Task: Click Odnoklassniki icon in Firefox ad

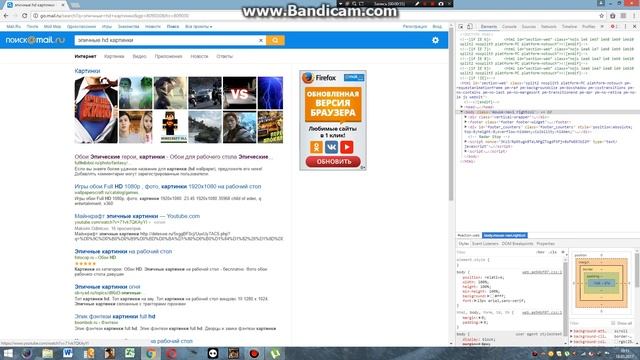Action: point(316,147)
